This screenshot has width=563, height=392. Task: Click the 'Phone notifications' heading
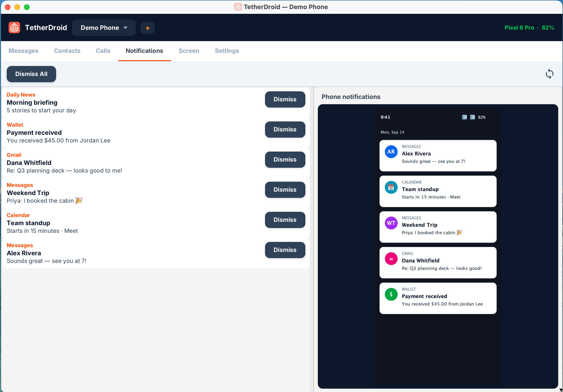(x=351, y=97)
